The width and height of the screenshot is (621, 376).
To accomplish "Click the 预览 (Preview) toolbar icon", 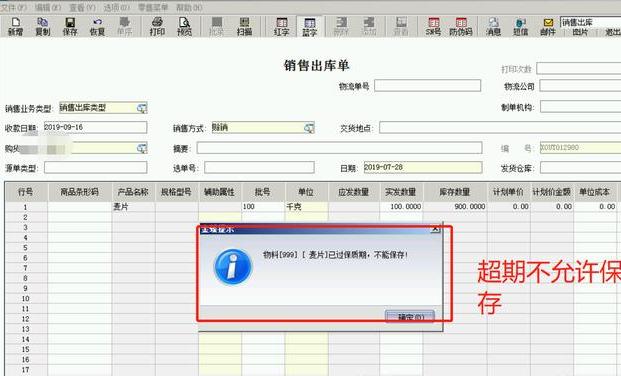I will [185, 27].
